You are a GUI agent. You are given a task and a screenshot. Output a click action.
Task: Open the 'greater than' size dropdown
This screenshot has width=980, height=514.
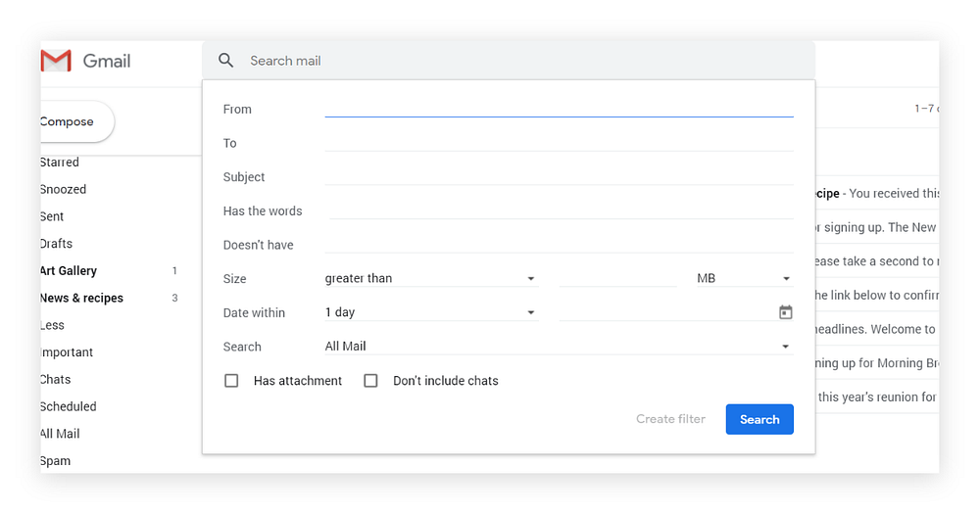pyautogui.click(x=430, y=279)
